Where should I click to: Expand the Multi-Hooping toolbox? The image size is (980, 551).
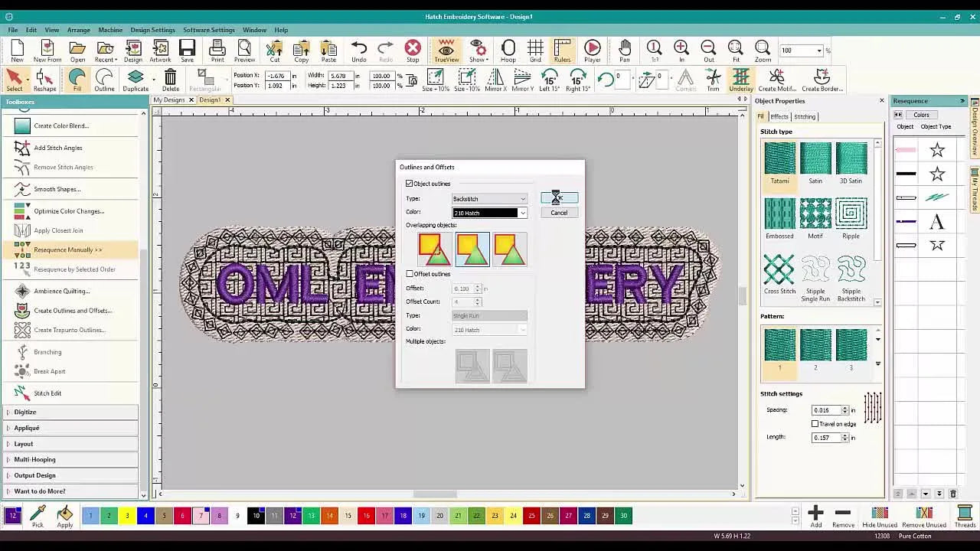point(70,459)
